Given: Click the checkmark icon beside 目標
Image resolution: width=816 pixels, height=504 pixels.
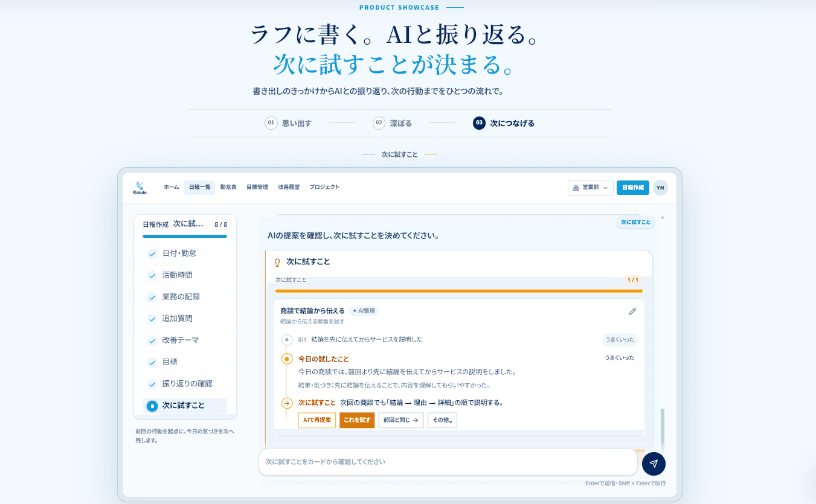Looking at the screenshot, I should click(x=152, y=362).
